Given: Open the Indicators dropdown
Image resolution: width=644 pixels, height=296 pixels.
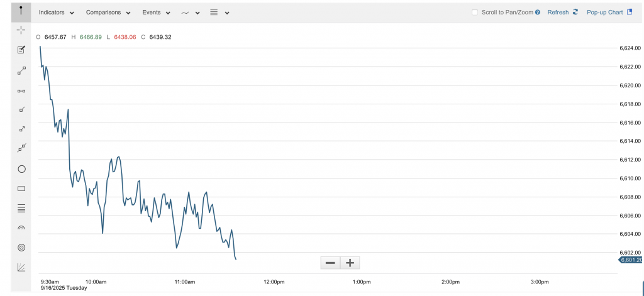Looking at the screenshot, I should coord(57,13).
